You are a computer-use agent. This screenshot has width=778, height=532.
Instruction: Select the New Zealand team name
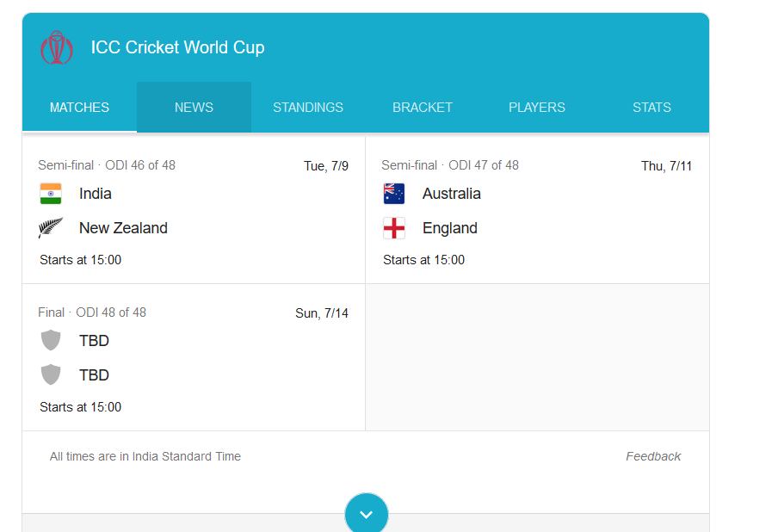[x=124, y=228]
